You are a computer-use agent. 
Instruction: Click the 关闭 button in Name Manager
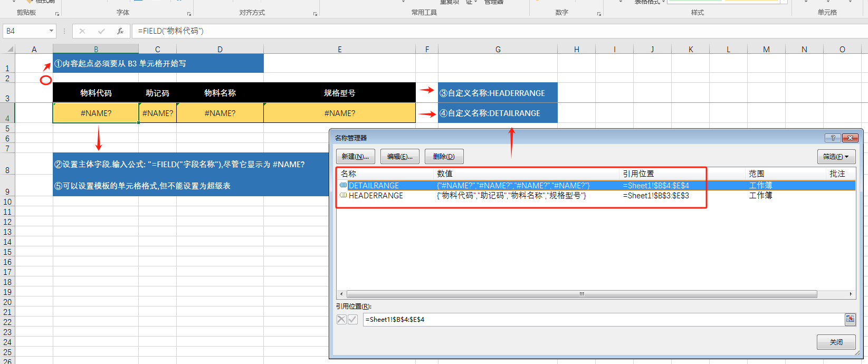point(836,342)
